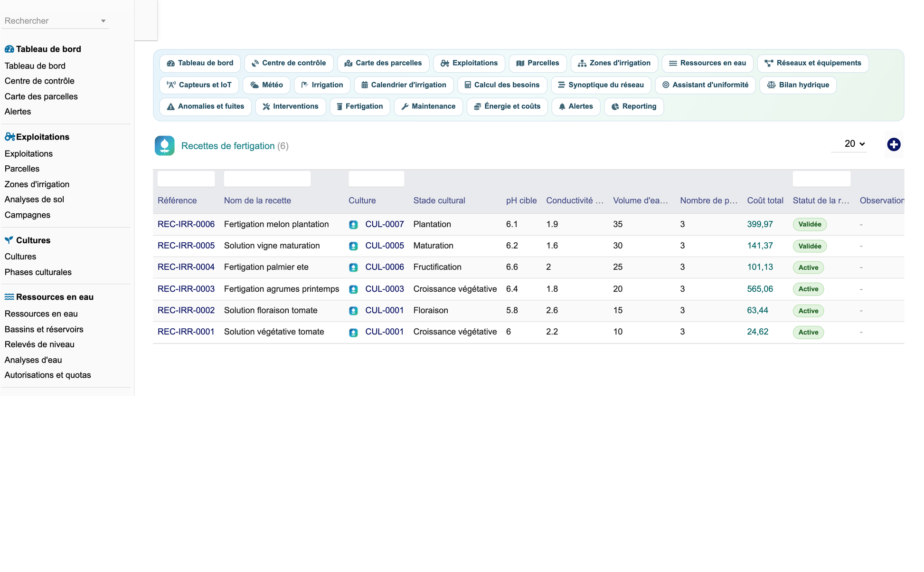Open the CUL-0007 culture link

coord(385,224)
